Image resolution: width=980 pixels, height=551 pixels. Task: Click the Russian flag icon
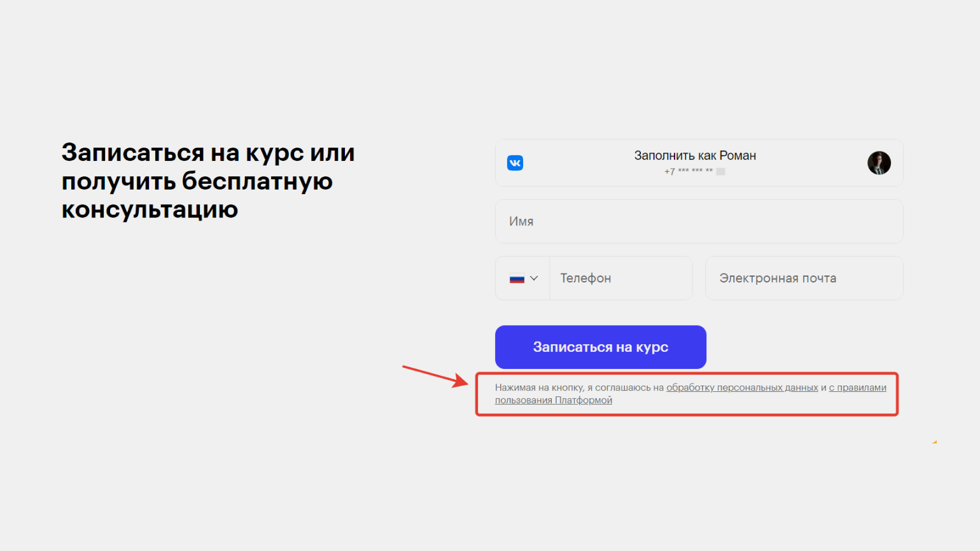(x=517, y=279)
